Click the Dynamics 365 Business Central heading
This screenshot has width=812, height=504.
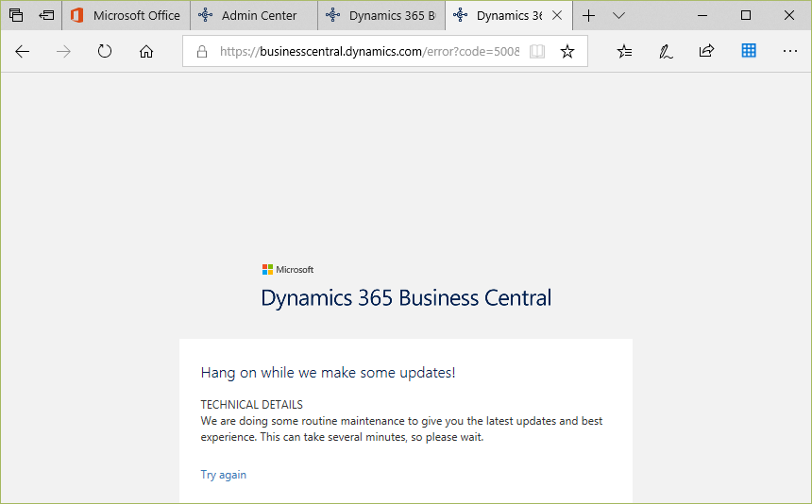point(406,298)
